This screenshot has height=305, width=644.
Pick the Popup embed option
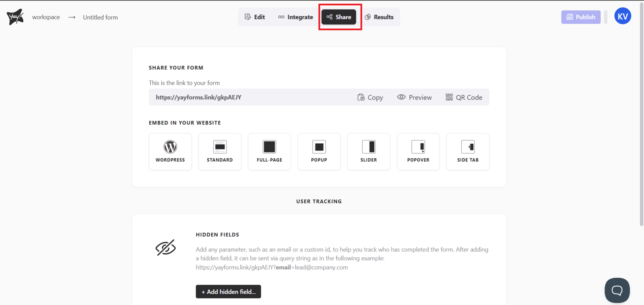[319, 152]
